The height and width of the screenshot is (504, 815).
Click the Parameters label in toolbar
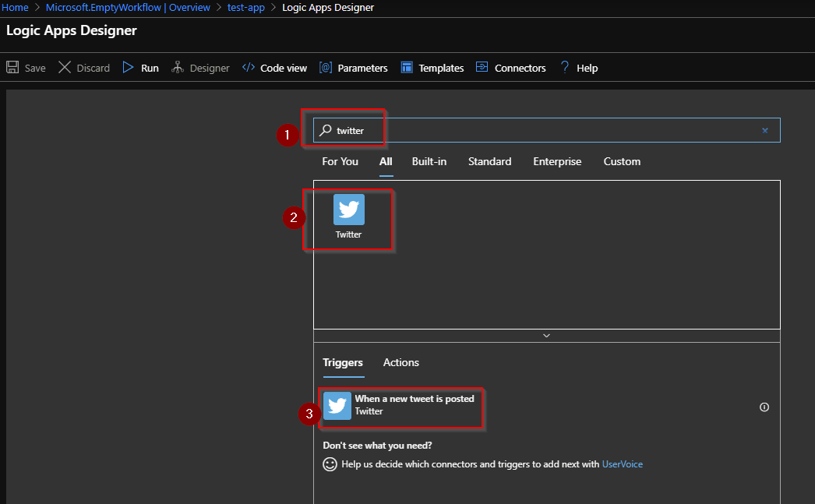[363, 68]
